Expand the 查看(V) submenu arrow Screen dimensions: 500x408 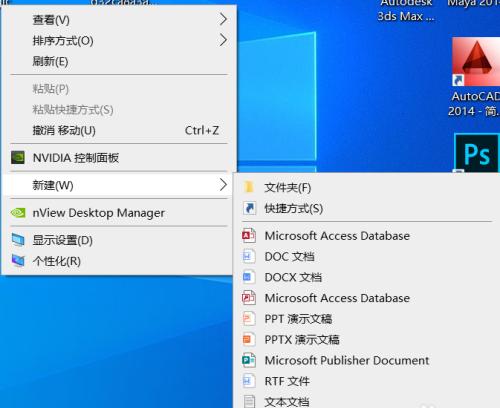223,19
